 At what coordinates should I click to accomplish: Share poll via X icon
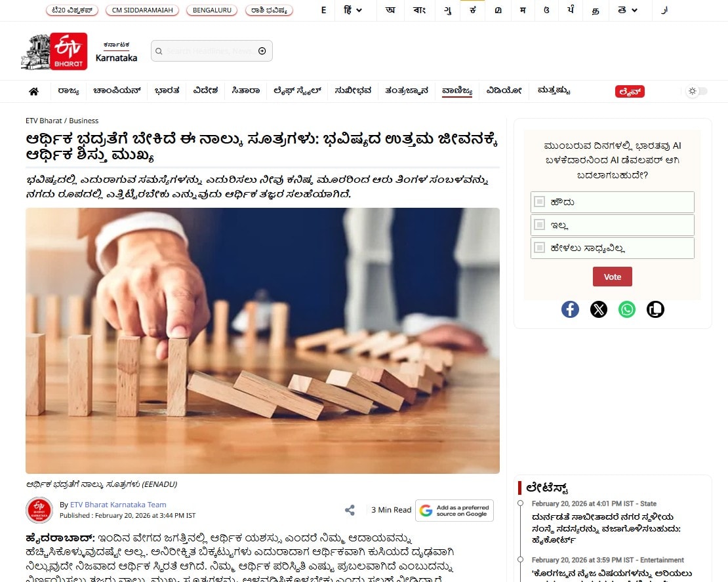coord(598,309)
